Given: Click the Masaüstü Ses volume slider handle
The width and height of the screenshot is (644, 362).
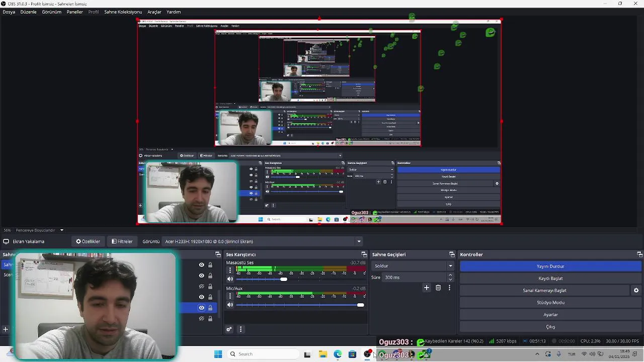Looking at the screenshot, I should pos(284,279).
